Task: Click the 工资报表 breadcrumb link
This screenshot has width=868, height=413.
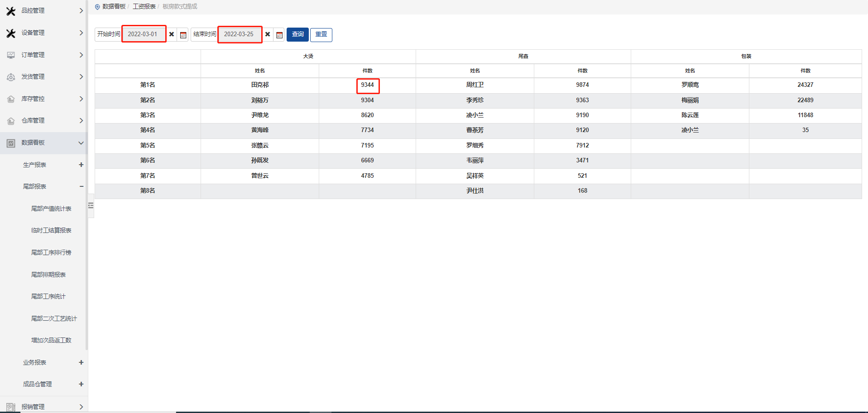Action: pos(144,6)
